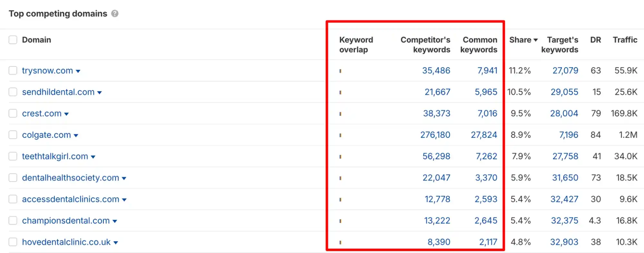The height and width of the screenshot is (253, 644).
Task: Open the trysnow.com domain link
Action: pos(47,71)
